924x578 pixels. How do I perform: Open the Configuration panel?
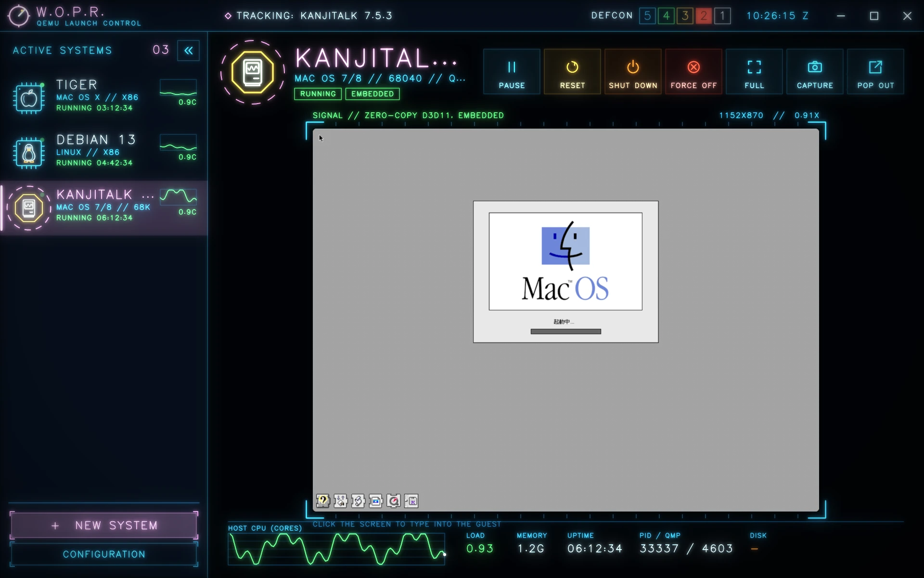tap(104, 554)
